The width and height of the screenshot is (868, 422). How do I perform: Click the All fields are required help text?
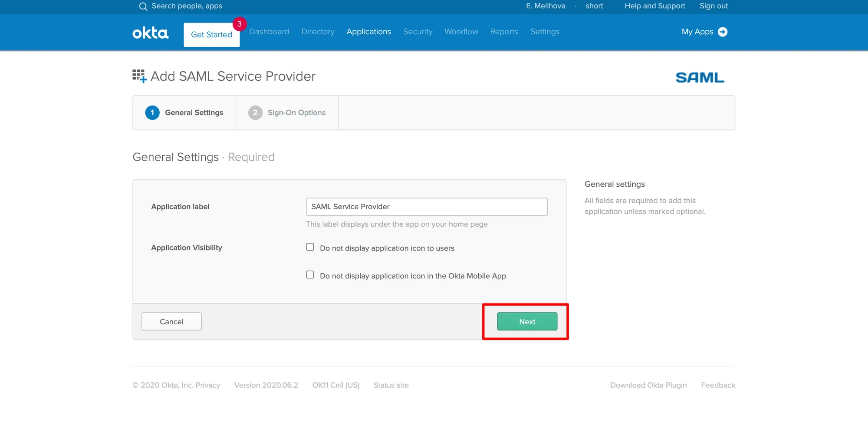(645, 206)
